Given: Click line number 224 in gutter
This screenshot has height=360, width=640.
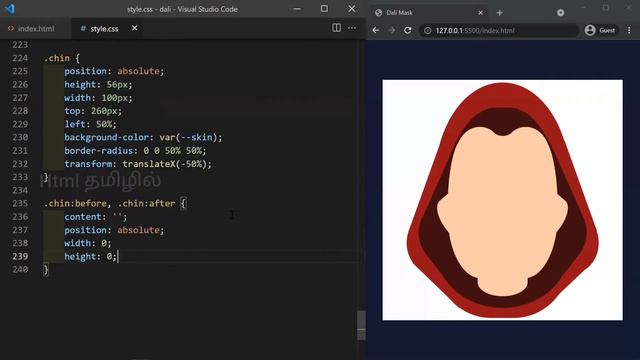Looking at the screenshot, I should (20, 58).
